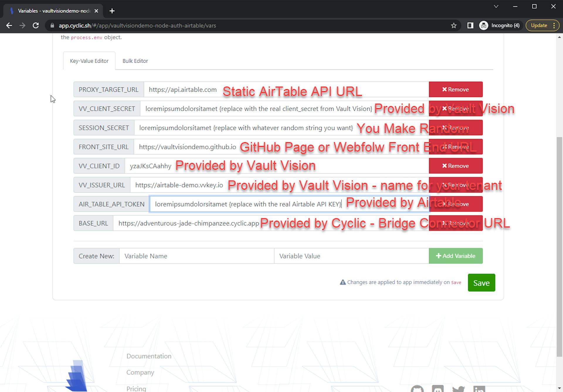Screen dimensions: 563x392
Task: Close the Variables browser tab
Action: [96, 11]
